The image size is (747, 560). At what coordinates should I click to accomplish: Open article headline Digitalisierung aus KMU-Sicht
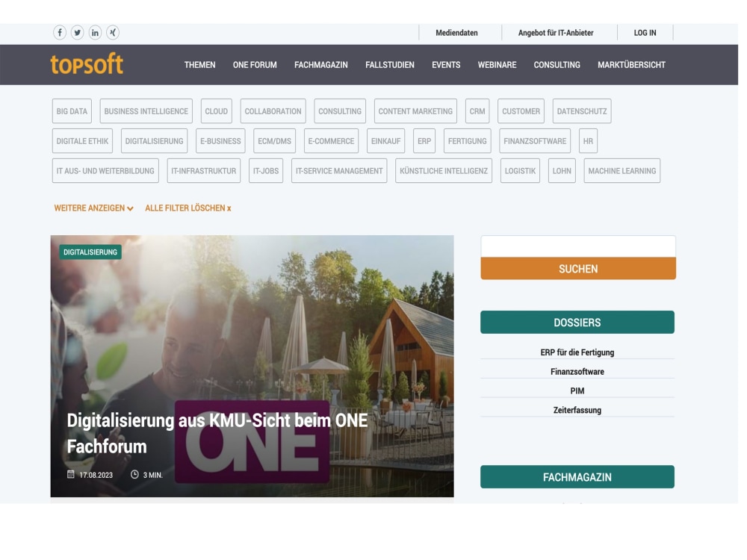(217, 433)
